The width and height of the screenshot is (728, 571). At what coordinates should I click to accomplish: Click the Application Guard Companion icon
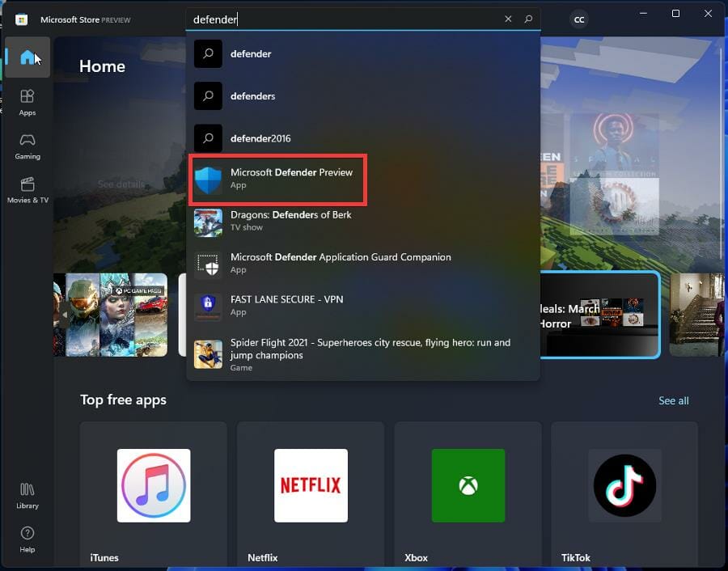208,264
